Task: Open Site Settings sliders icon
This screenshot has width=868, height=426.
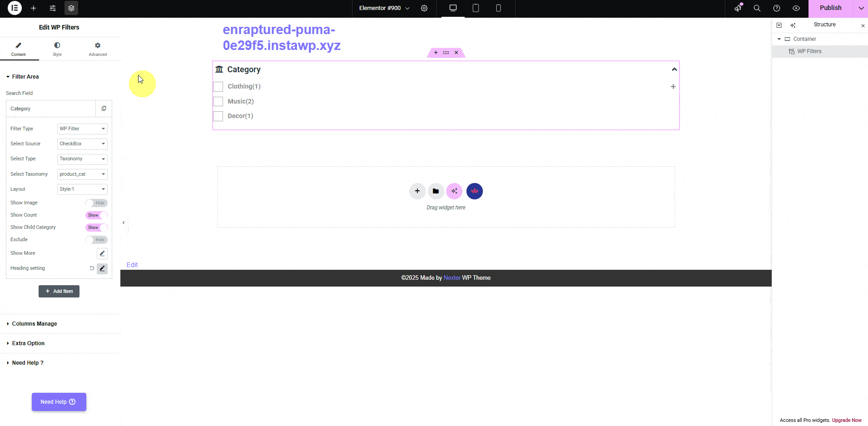Action: [53, 8]
